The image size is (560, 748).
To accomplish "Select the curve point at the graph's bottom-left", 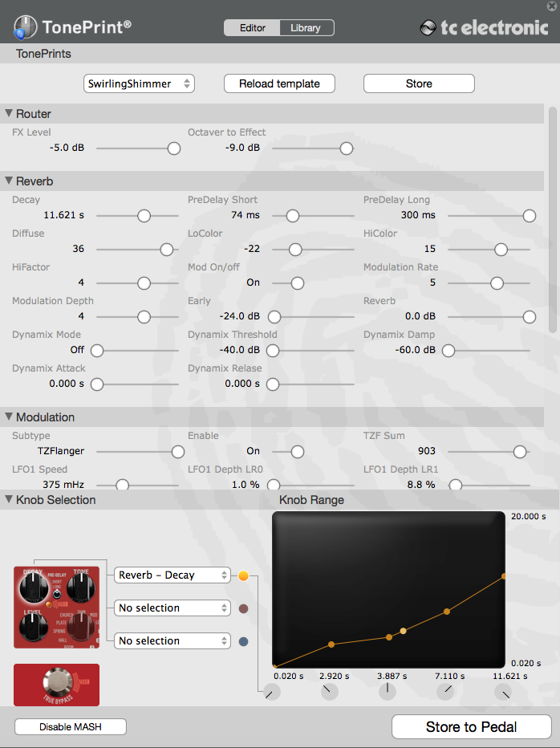I will (x=274, y=666).
